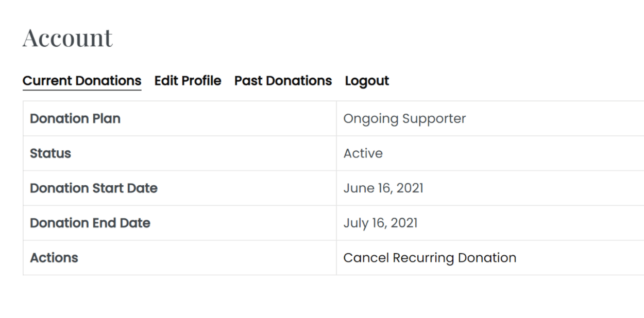Select the June 16, 2021 start date
The height and width of the screenshot is (318, 644).
point(383,188)
